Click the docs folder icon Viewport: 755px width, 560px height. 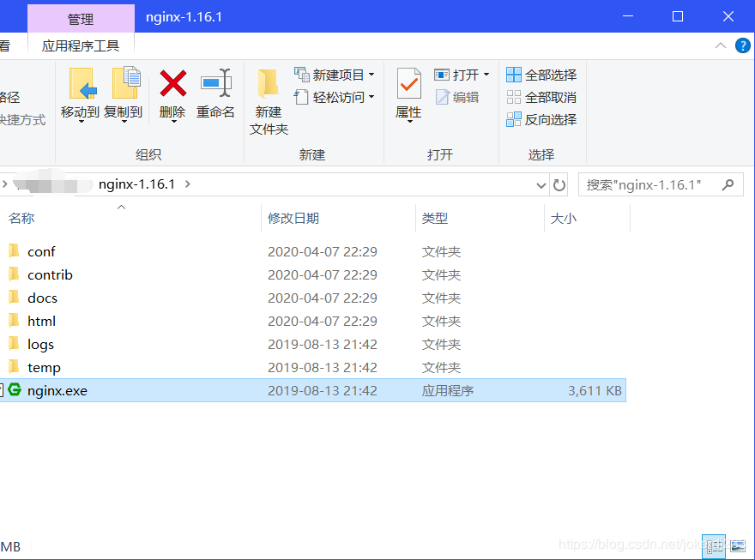click(x=14, y=297)
